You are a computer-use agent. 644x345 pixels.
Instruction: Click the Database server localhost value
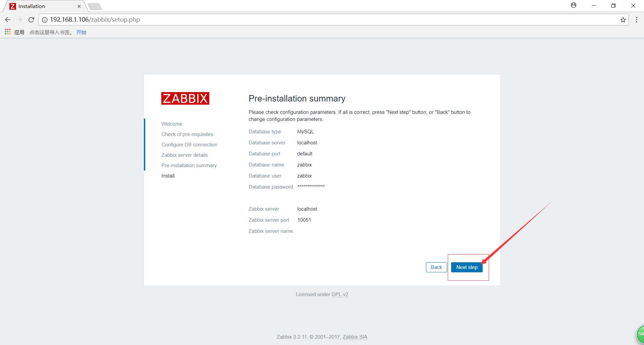pos(307,143)
